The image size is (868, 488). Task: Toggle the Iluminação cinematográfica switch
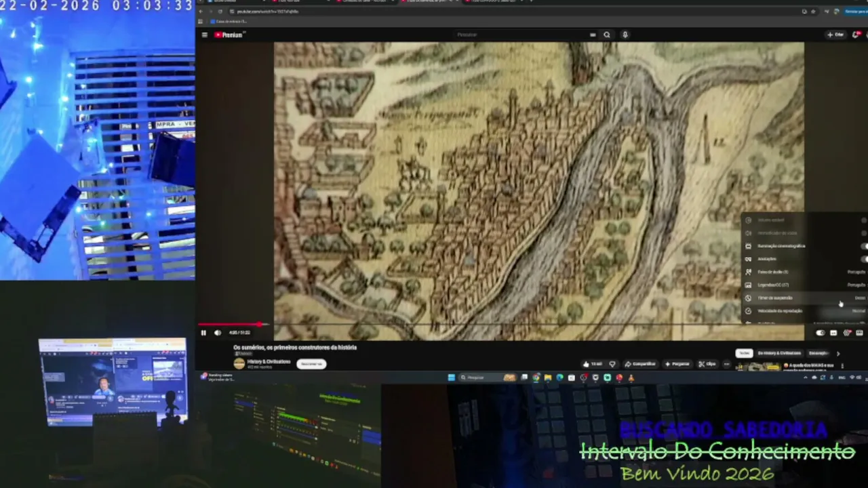(864, 246)
